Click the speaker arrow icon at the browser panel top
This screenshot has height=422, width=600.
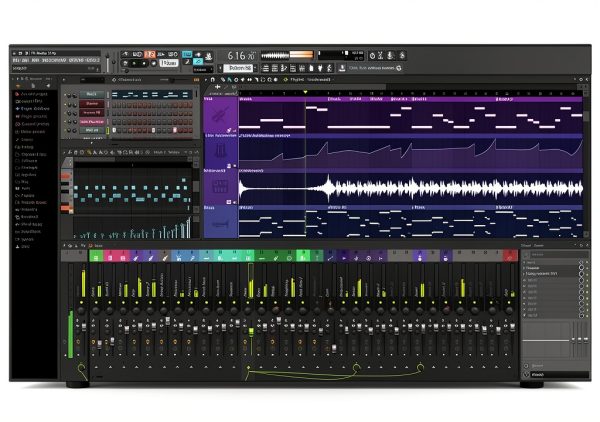47,86
